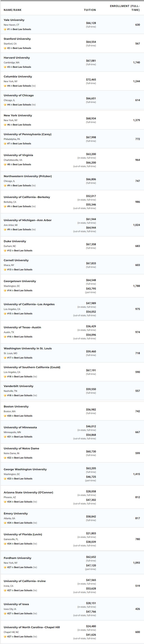Click the rank badge icon under Emory University

tap(5, 523)
